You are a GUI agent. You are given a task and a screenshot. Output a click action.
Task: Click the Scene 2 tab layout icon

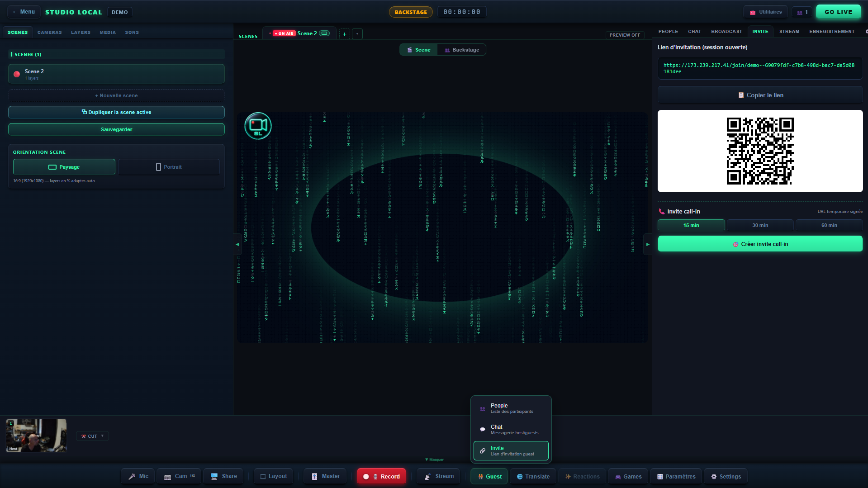(x=324, y=33)
